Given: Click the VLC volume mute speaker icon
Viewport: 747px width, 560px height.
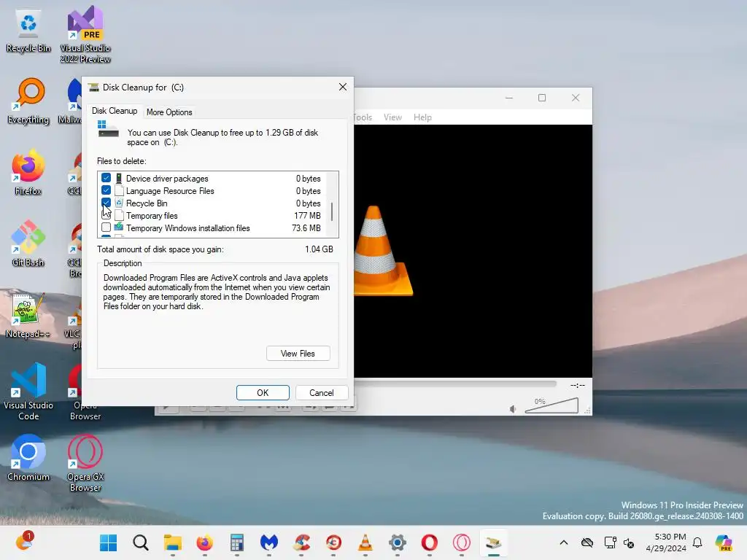Looking at the screenshot, I should pyautogui.click(x=513, y=409).
